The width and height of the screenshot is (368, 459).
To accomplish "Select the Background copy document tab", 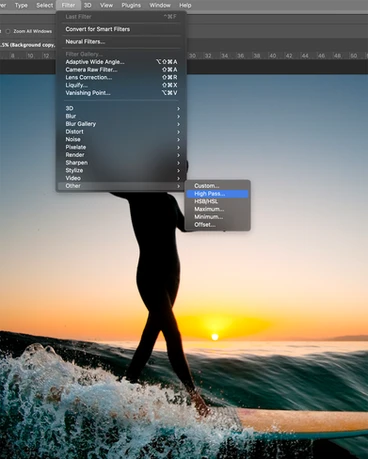I will click(x=27, y=45).
